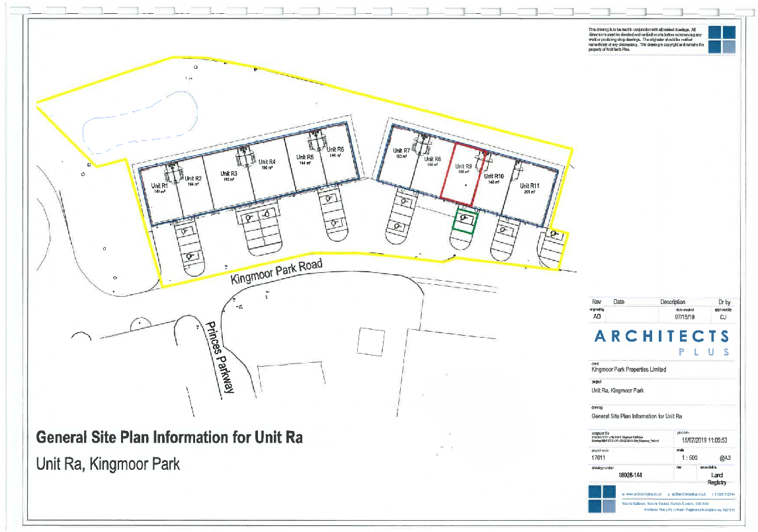Click the ARCHITECTS PLUS title text
Viewport: 758px width, 532px height.
click(662, 342)
